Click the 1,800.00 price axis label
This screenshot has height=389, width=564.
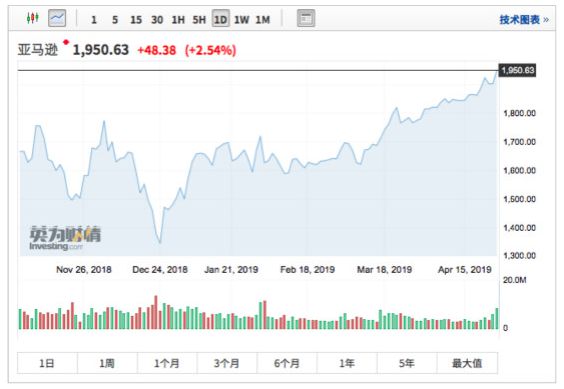click(519, 113)
